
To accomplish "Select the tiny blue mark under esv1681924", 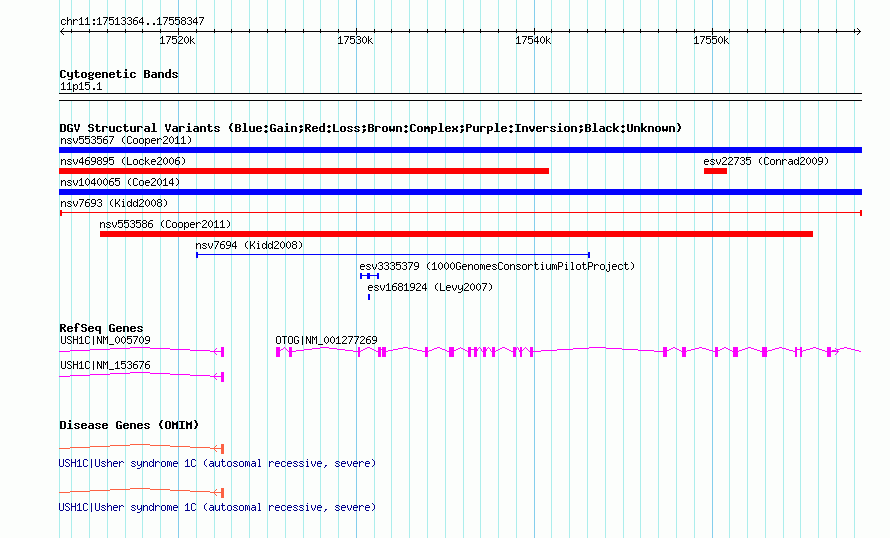I will pyautogui.click(x=369, y=297).
